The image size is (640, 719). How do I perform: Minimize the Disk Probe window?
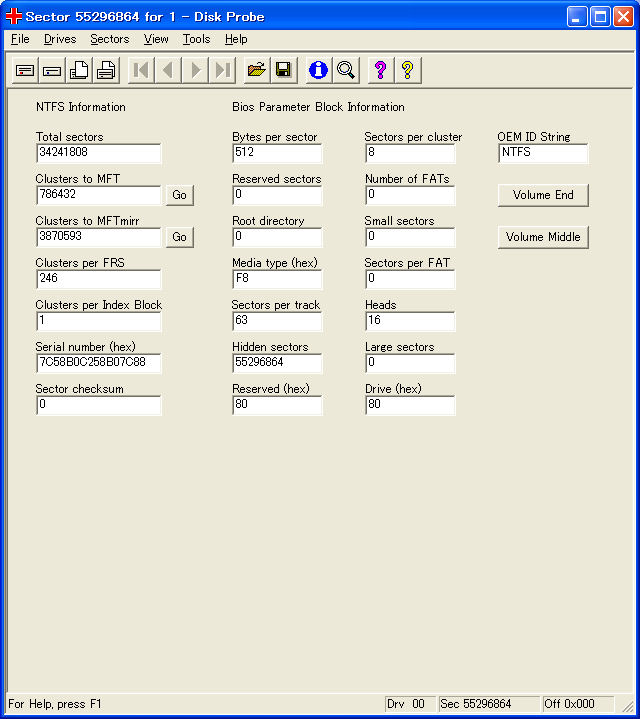577,17
